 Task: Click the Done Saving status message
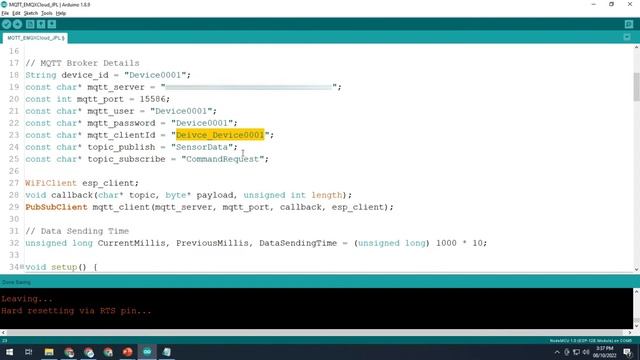[16, 282]
